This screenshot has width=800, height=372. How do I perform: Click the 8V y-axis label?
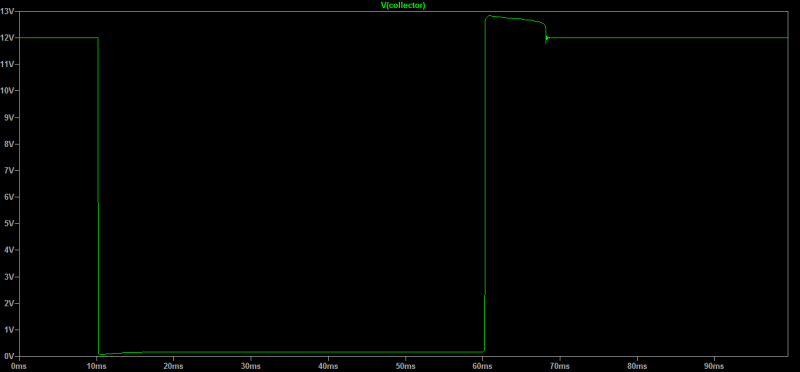point(9,144)
